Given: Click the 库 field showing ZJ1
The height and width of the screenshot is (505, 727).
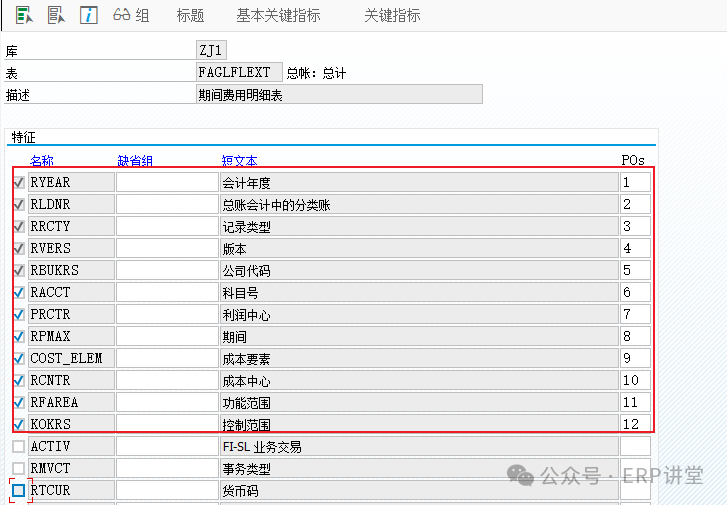Looking at the screenshot, I should coord(211,50).
